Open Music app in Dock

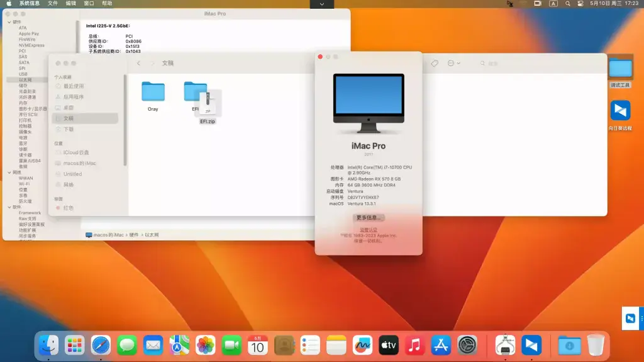click(x=415, y=345)
